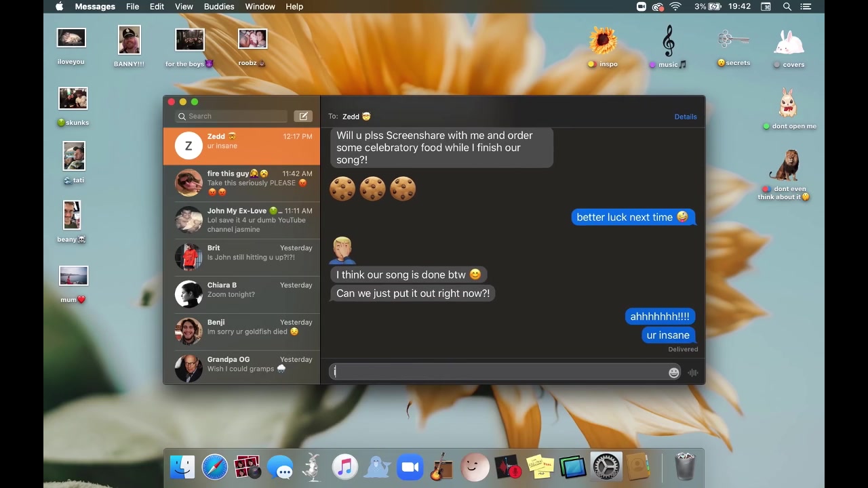Click the Zoom camera menu bar icon
The height and width of the screenshot is (488, 868).
tap(641, 6)
